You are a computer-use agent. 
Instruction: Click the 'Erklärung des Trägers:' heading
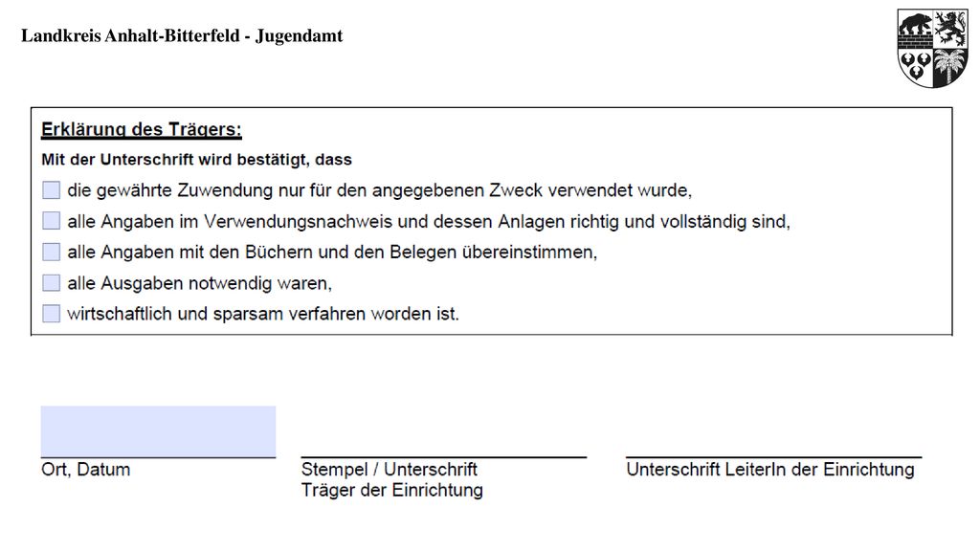[142, 129]
